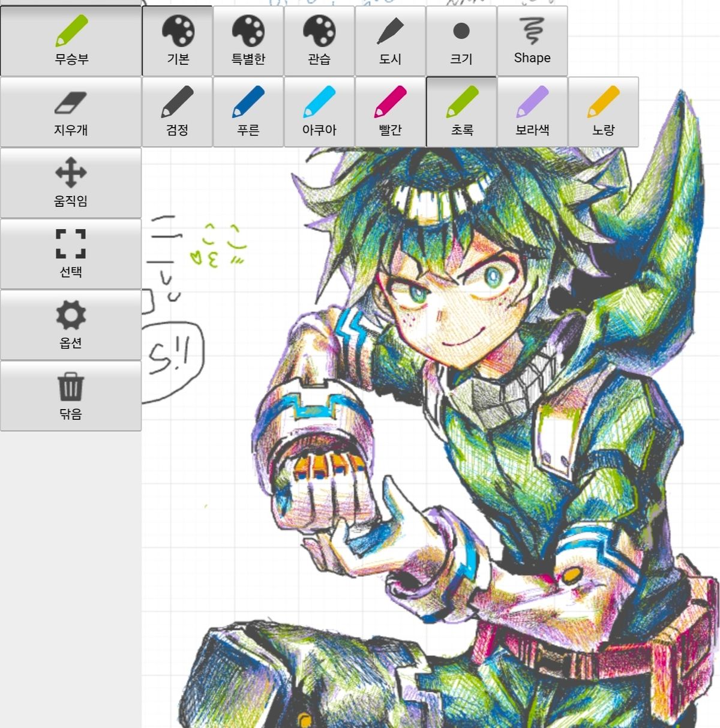Pick the 초록 green pencil
This screenshot has width=720, height=728.
coord(461,112)
